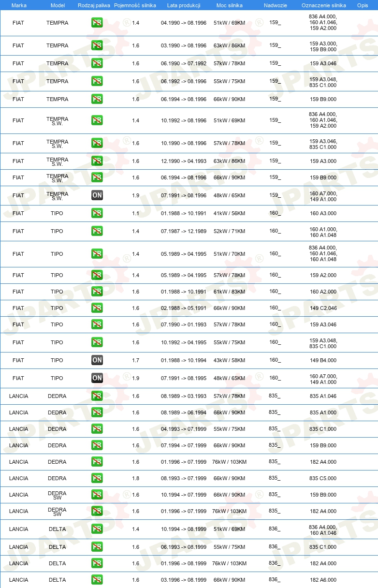Select engine capacity 1.7 in the TIPO row
The width and height of the screenshot is (378, 588).
click(135, 360)
